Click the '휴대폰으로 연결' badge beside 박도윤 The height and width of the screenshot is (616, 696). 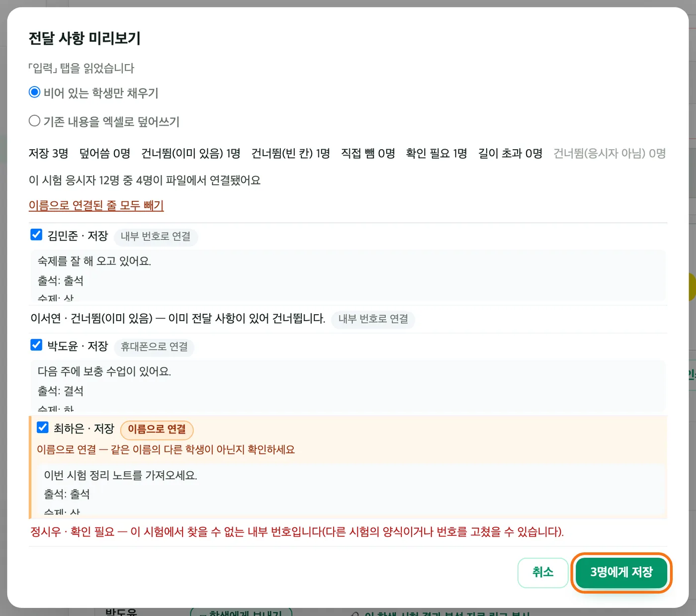click(154, 347)
